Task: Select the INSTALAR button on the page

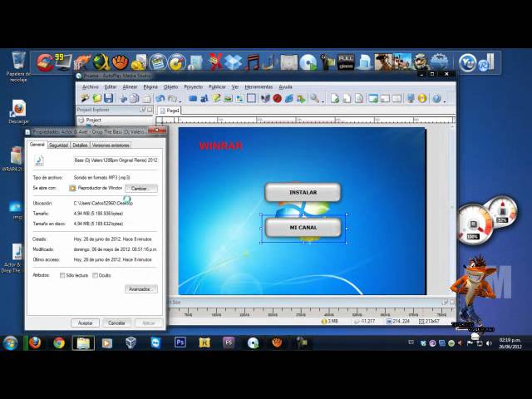Action: point(303,192)
